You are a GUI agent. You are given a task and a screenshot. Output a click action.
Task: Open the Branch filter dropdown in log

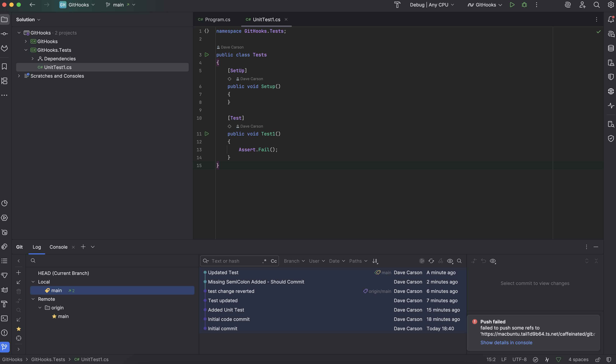point(294,261)
